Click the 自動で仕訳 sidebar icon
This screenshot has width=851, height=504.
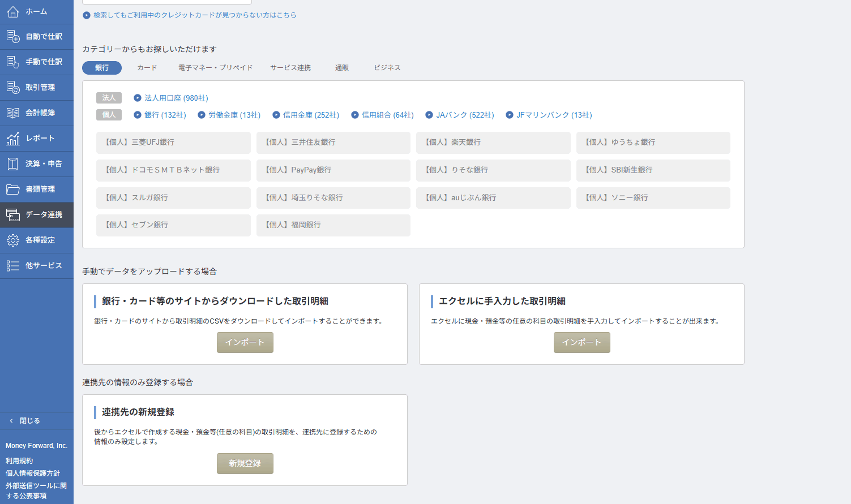[13, 36]
